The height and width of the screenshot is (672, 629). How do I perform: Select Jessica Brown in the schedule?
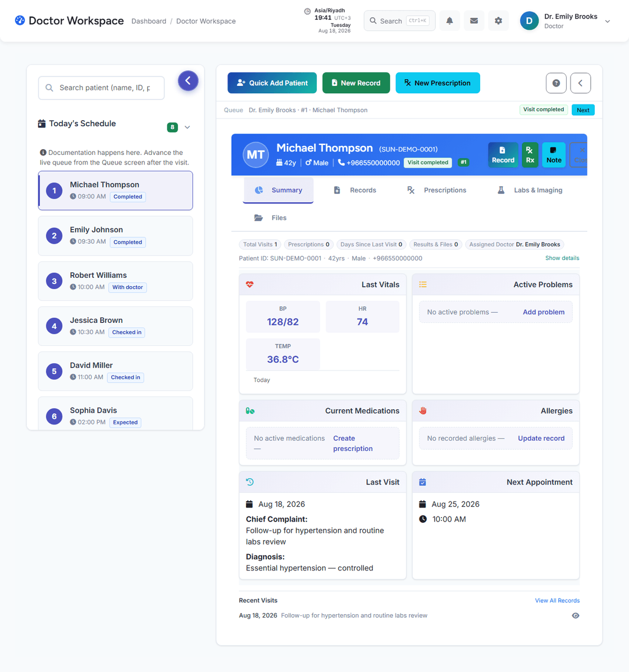[115, 326]
